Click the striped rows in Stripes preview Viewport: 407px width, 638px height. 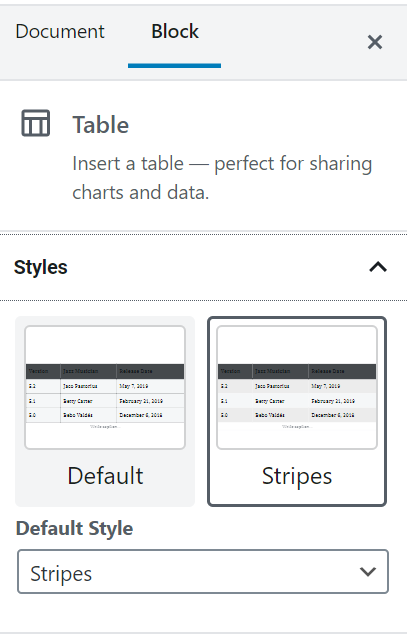coord(297,400)
